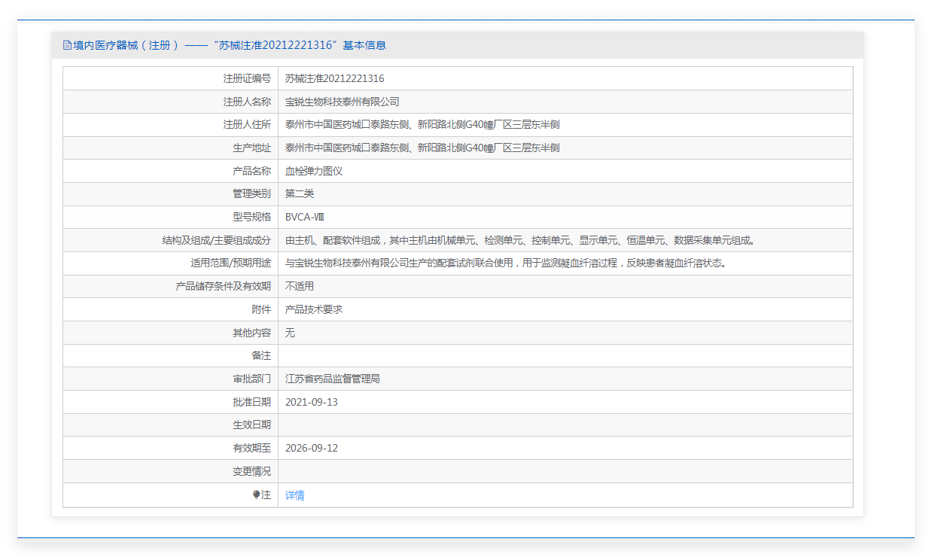The width and height of the screenshot is (932, 560).
Task: Click the 注册证编号 row label
Action: [x=247, y=78]
